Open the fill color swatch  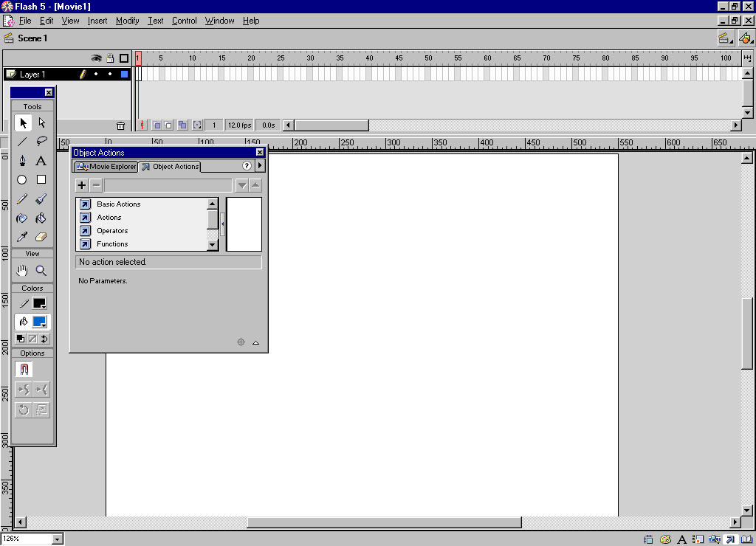(x=39, y=322)
